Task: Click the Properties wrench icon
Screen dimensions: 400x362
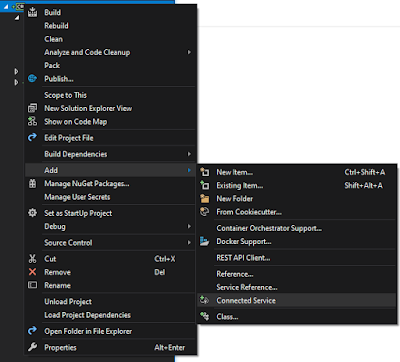Action: [32, 347]
